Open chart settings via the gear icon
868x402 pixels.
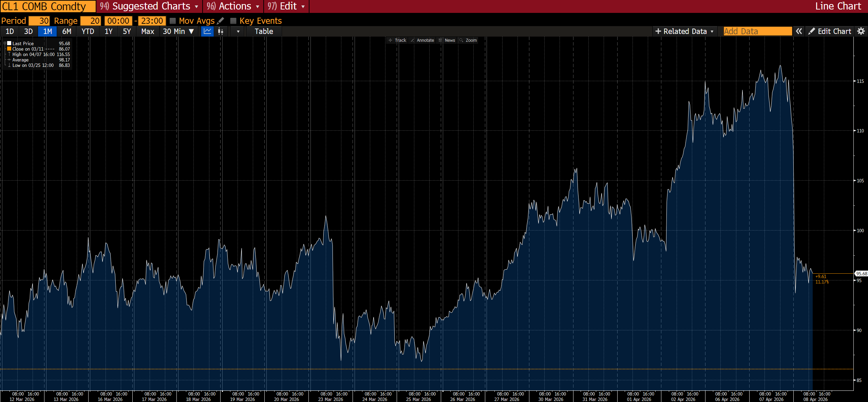pos(861,31)
